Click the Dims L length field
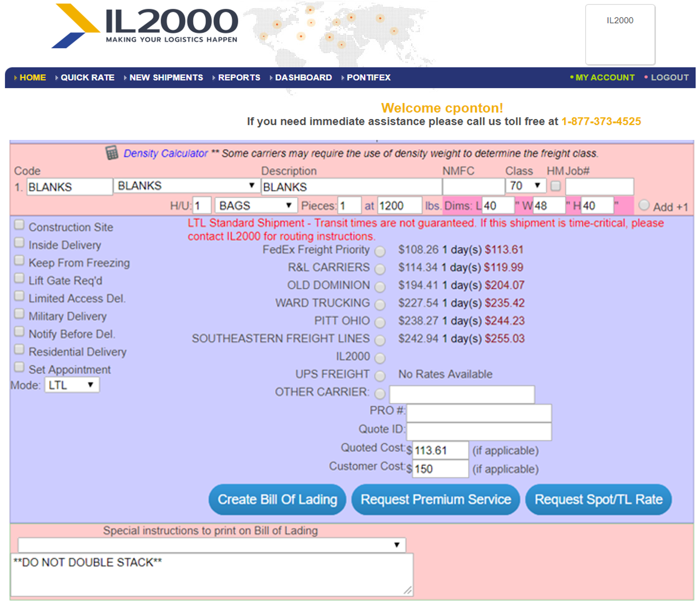This screenshot has width=700, height=613. (498, 206)
